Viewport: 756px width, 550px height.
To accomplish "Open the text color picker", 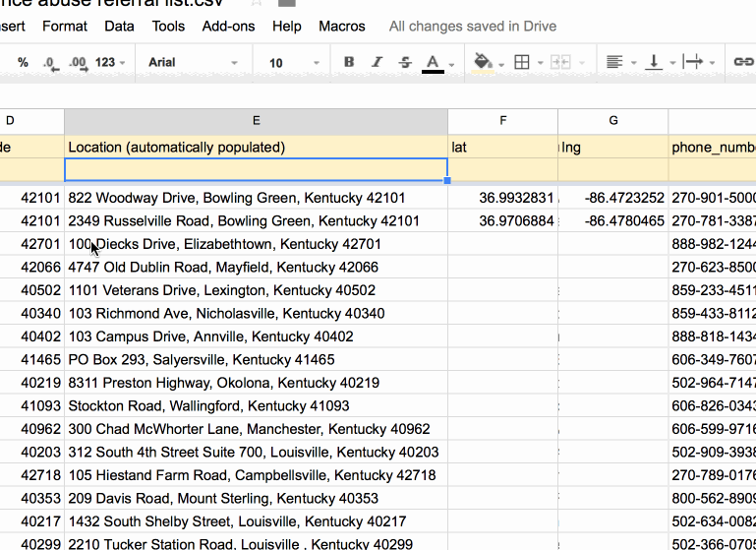I will click(433, 63).
